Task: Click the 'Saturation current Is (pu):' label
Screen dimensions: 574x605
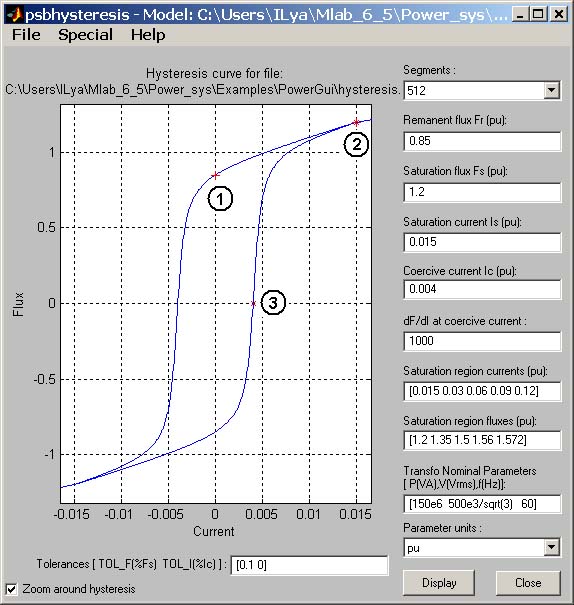Action: pyautogui.click(x=462, y=222)
